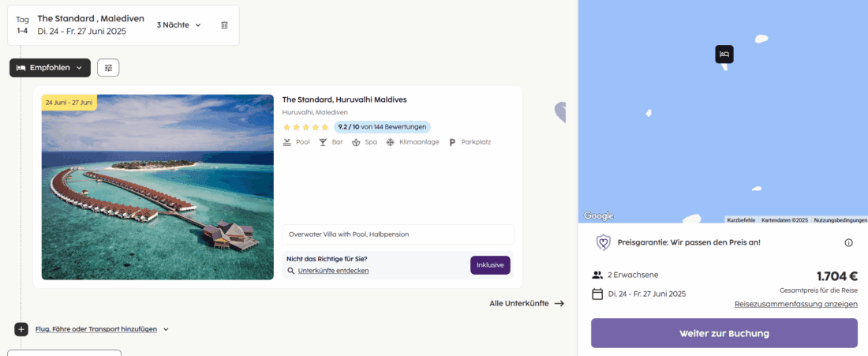Open Nutzungsbedingungen link on the map

[x=840, y=220]
